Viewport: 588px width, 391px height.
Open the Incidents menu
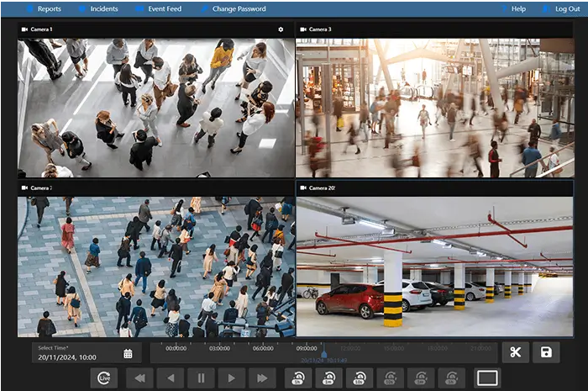click(102, 8)
